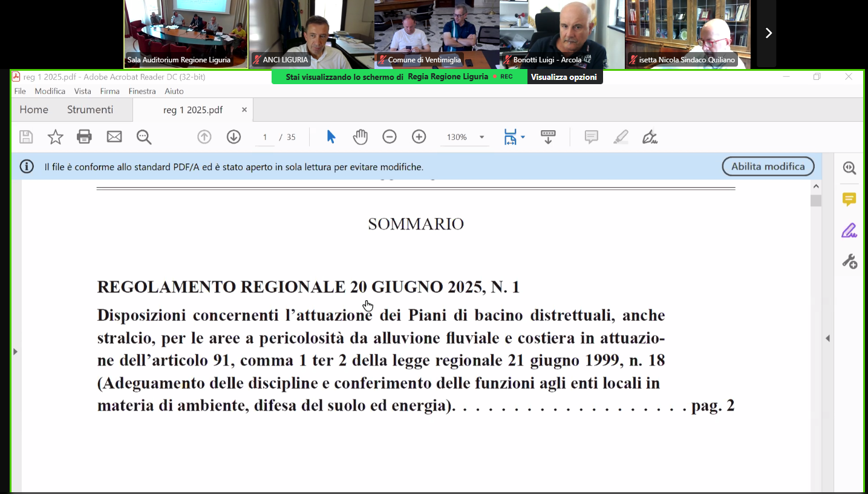Choose the selection arrow tool
This screenshot has height=494, width=868.
[x=331, y=137]
